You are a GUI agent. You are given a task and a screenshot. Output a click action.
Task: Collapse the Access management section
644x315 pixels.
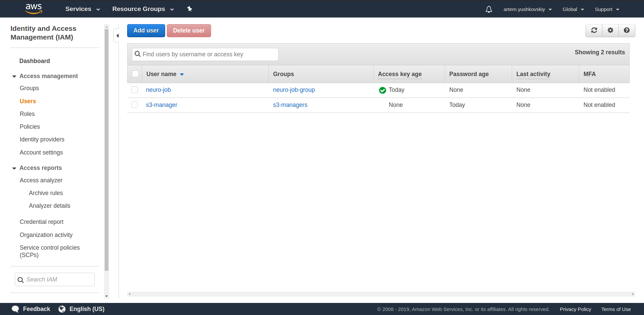pos(14,76)
